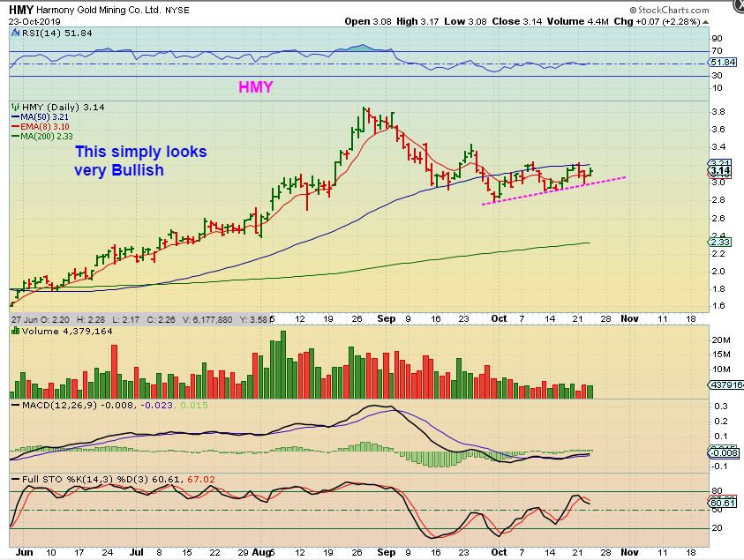The width and height of the screenshot is (744, 560).
Task: Click the 51.84 RSI value tag on the right axis
Action: [x=723, y=62]
